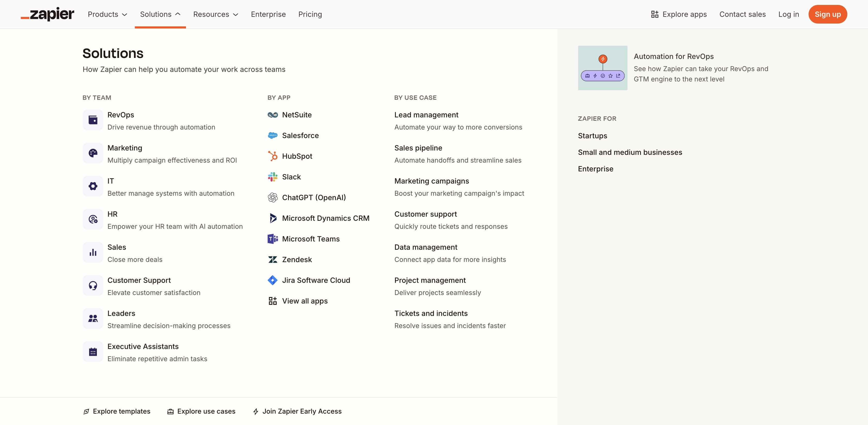Click the Explore use cases text
Viewport: 868px width, 425px height.
[x=206, y=411]
